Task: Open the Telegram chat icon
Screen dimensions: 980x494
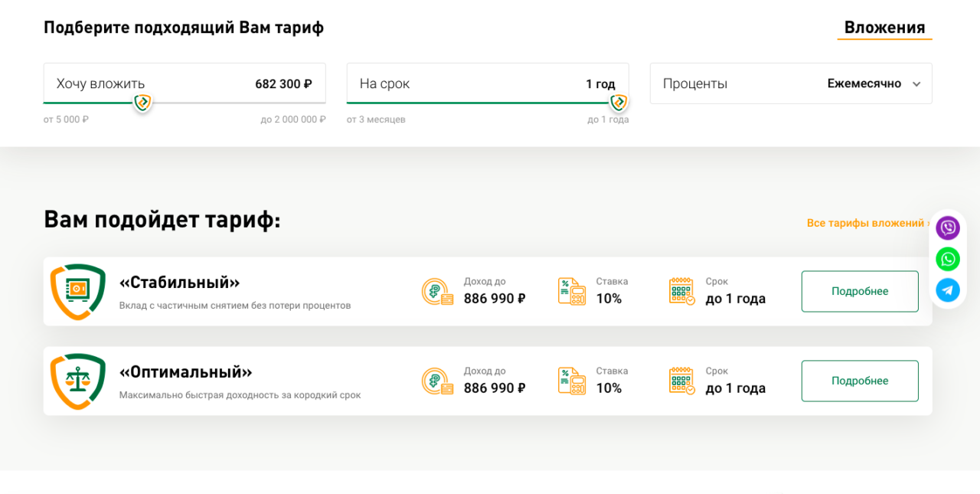Action: click(948, 290)
